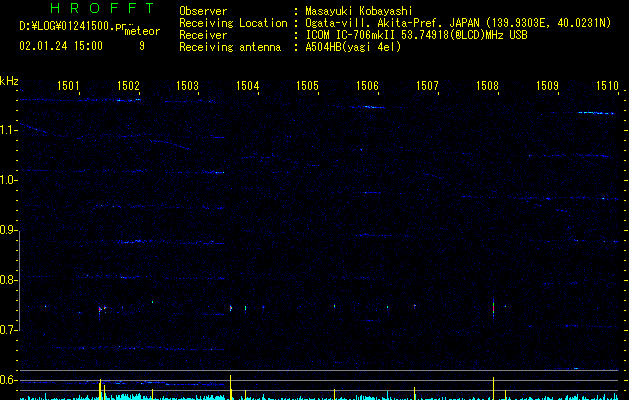Select the date stamp 02.01.24 15:00
629x400 pixels.
[x=61, y=46]
